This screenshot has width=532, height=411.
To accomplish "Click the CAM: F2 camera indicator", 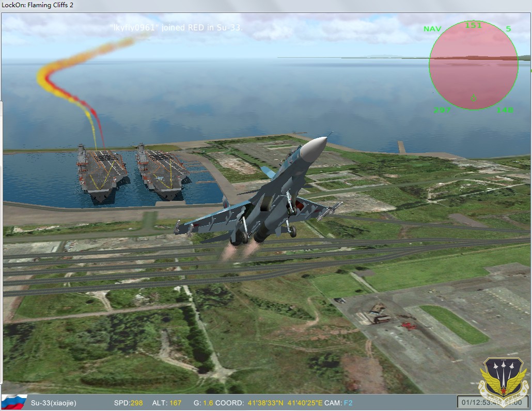I will coord(338,403).
